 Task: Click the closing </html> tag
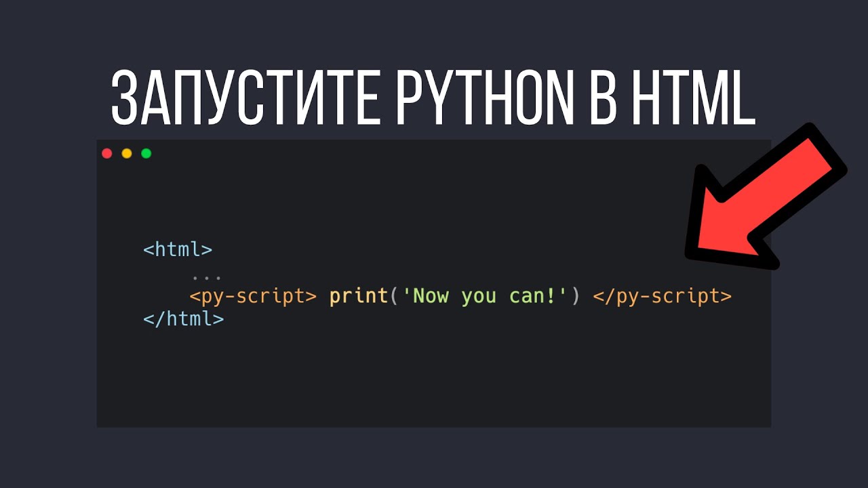tap(183, 319)
